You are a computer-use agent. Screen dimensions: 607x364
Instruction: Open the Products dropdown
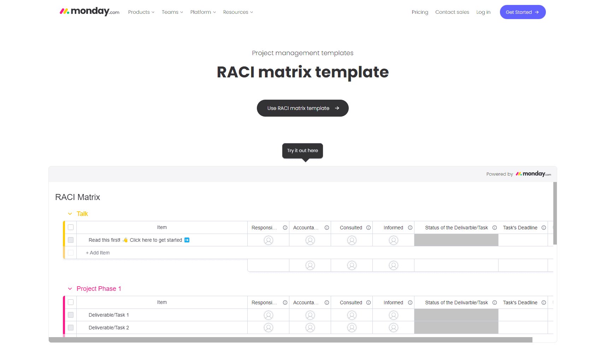click(141, 12)
